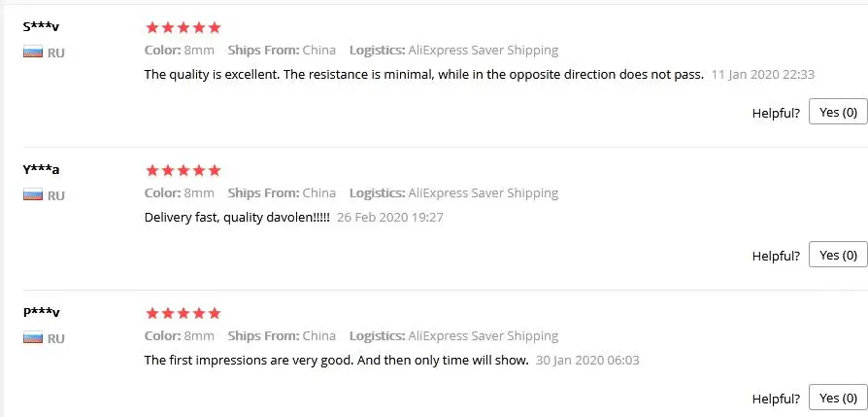
Task: Click the 'Color: 8mm' label on S***v's review
Action: pos(180,51)
